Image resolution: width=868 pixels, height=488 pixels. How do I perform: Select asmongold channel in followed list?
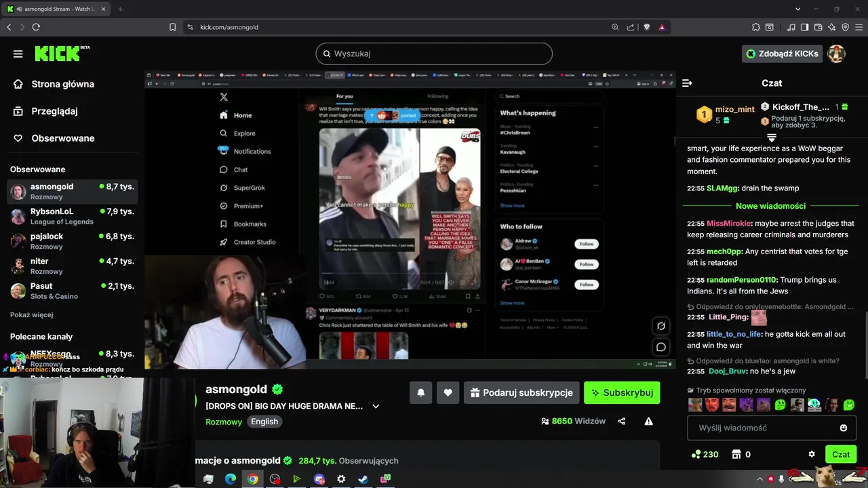[72, 191]
